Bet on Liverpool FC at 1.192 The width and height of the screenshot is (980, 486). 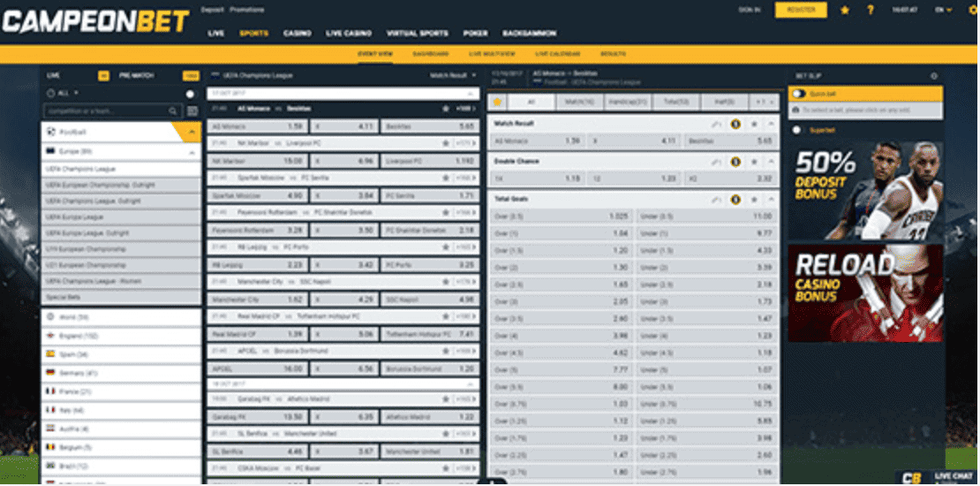tap(430, 161)
